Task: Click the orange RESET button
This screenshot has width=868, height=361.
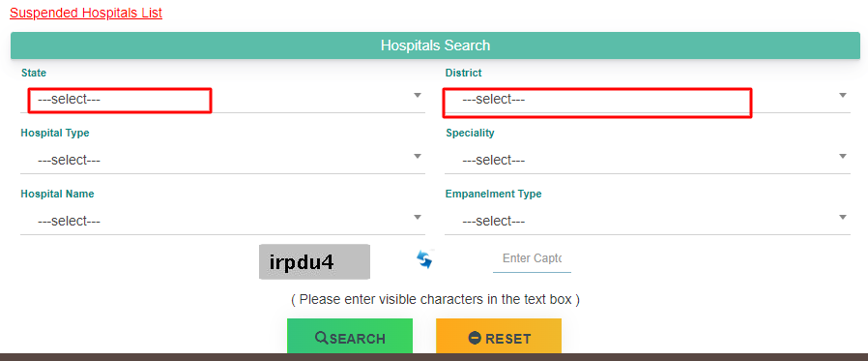Action: pos(499,336)
